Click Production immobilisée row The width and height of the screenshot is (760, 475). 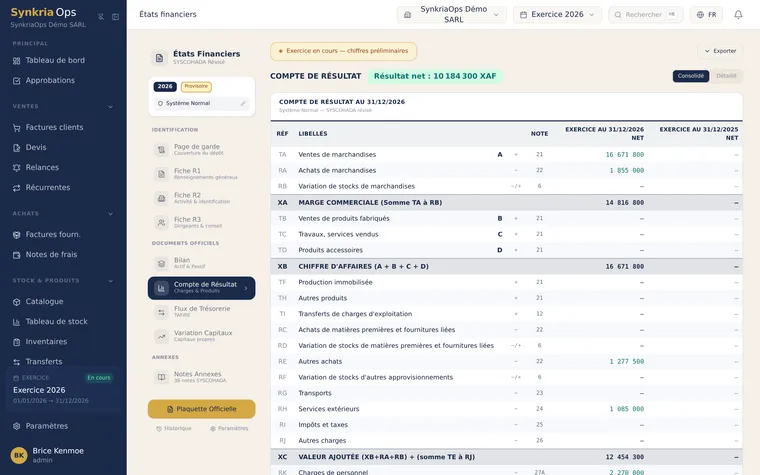[x=506, y=282]
